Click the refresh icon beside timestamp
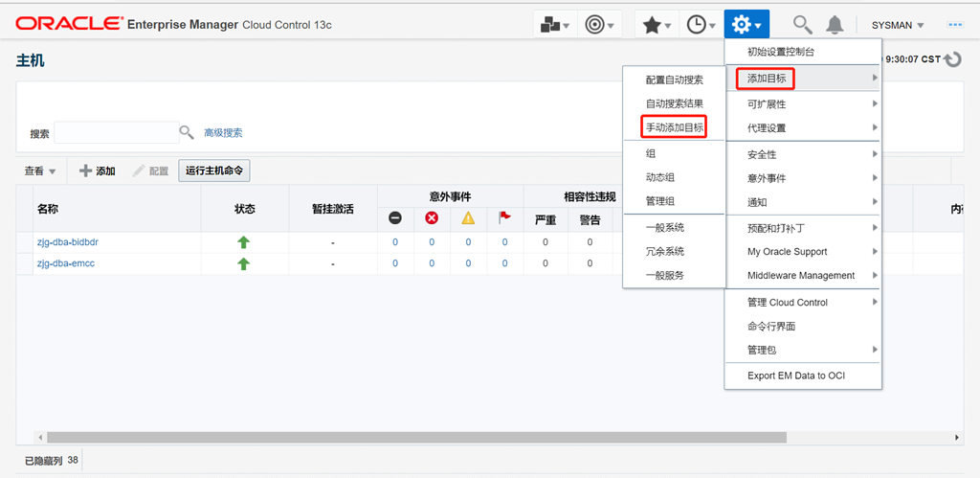 point(952,60)
